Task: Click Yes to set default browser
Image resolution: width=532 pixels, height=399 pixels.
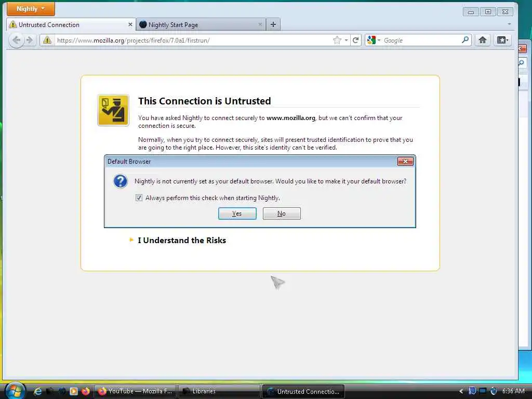Action: [237, 214]
